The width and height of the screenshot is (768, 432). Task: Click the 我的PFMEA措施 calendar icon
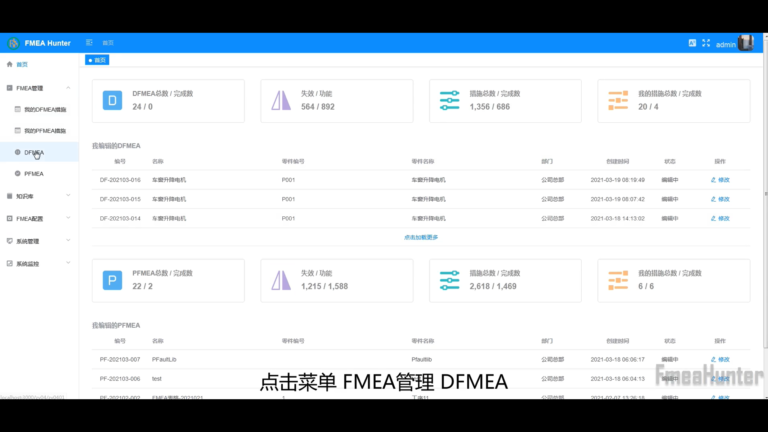point(18,130)
